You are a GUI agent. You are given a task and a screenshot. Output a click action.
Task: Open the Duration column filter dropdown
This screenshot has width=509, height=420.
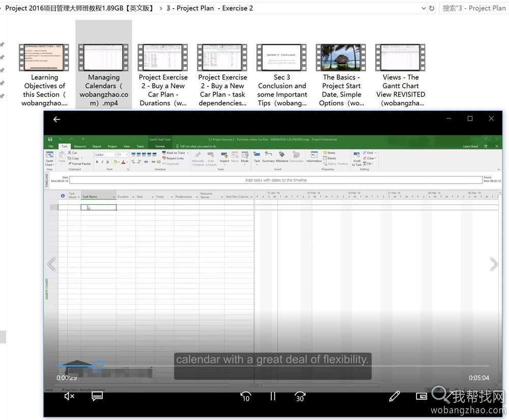[x=133, y=197]
